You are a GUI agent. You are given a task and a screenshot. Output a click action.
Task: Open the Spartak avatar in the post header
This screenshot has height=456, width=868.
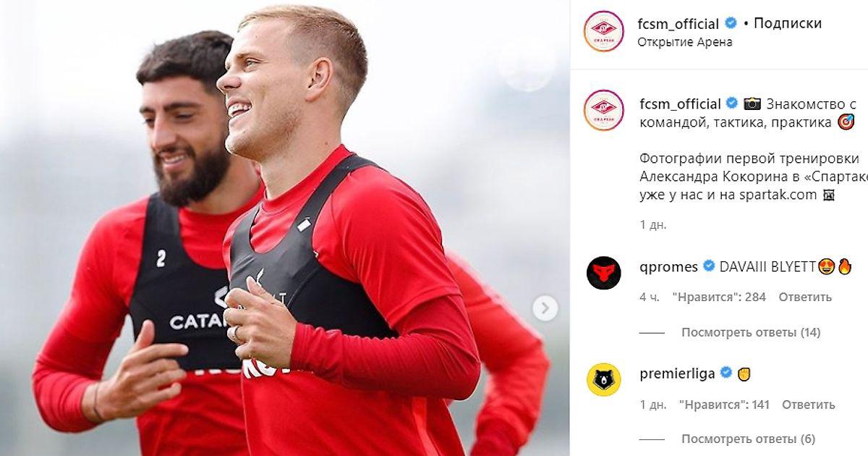(603, 31)
